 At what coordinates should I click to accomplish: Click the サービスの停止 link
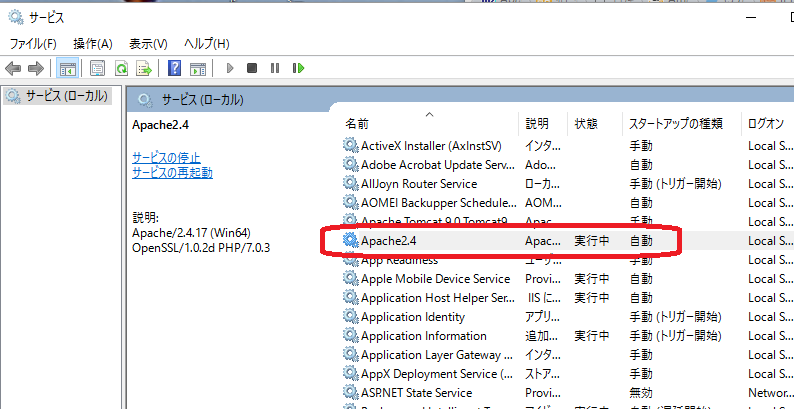pyautogui.click(x=166, y=157)
